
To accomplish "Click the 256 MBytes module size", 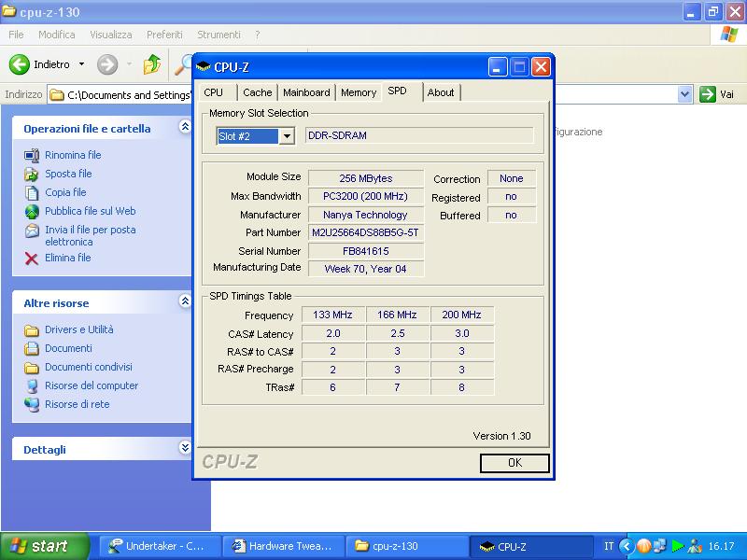I will coord(365,178).
